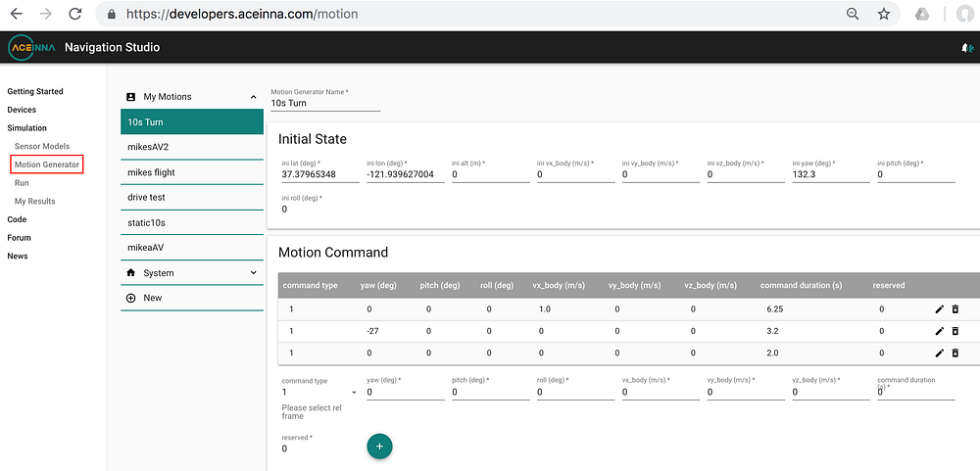This screenshot has width=980, height=471.
Task: Bookmark this page with star icon
Action: pos(884,14)
